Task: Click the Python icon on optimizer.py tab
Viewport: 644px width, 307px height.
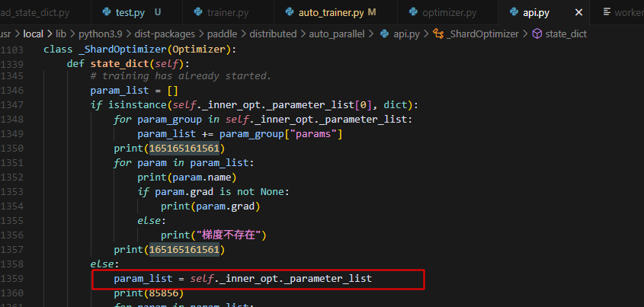Action: click(412, 12)
